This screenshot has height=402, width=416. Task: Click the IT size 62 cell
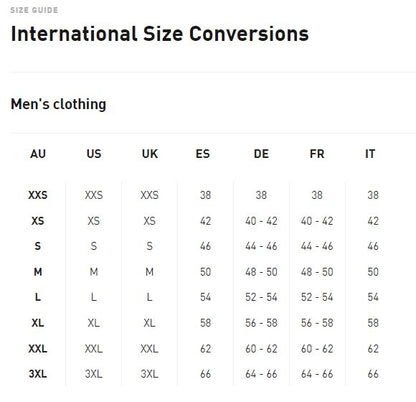click(373, 348)
